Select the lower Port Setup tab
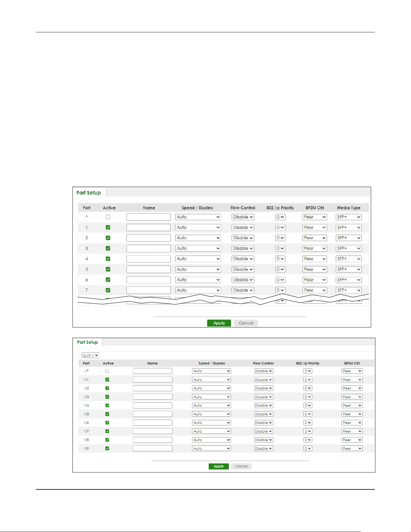411x532 pixels. pos(88,342)
